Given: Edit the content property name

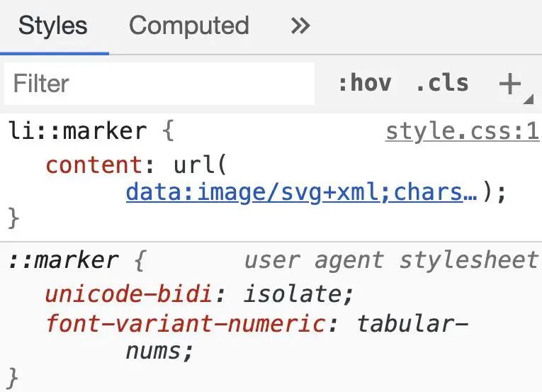Looking at the screenshot, I should pyautogui.click(x=94, y=165).
